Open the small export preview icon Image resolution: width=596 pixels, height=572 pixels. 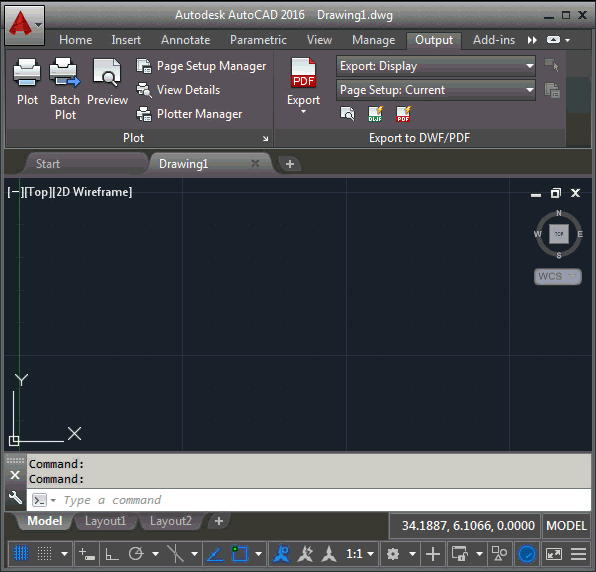click(347, 114)
